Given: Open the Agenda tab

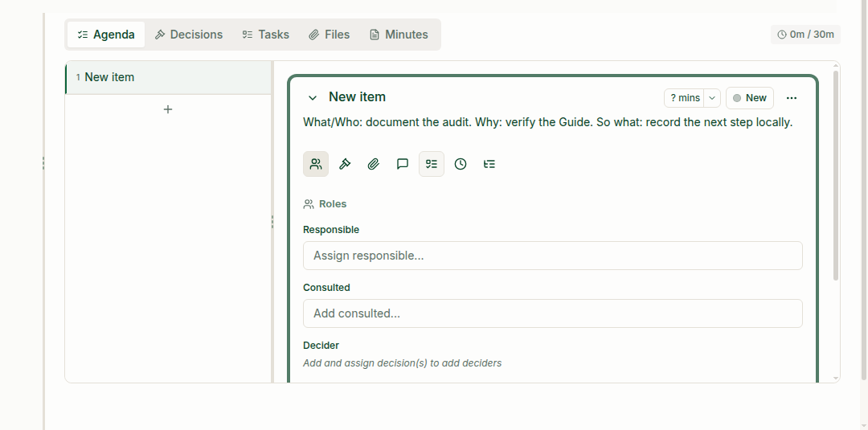Looking at the screenshot, I should point(106,35).
